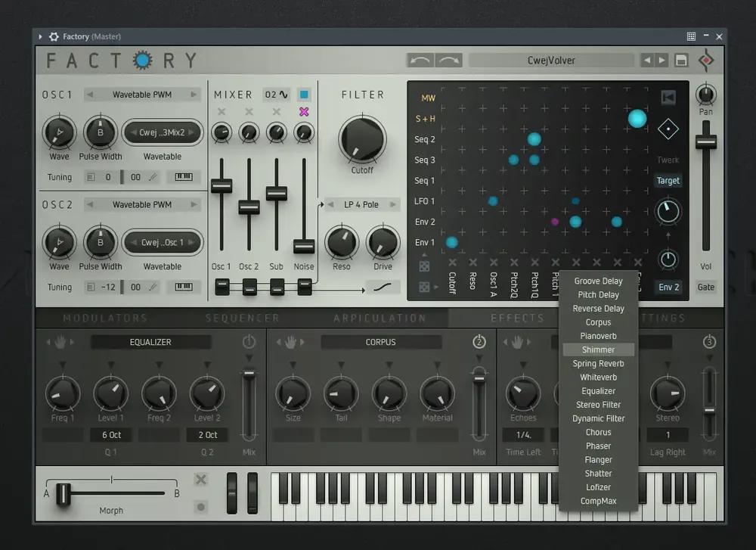Click the Twerk diamond icon
This screenshot has width=756, height=550.
668,129
